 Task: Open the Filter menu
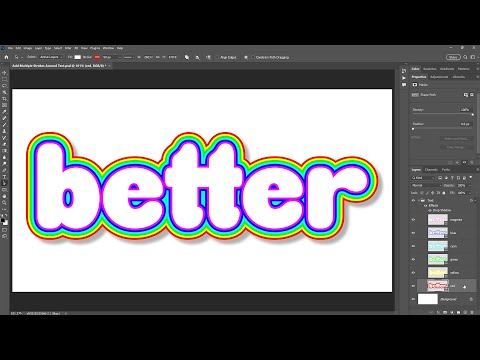(68, 48)
